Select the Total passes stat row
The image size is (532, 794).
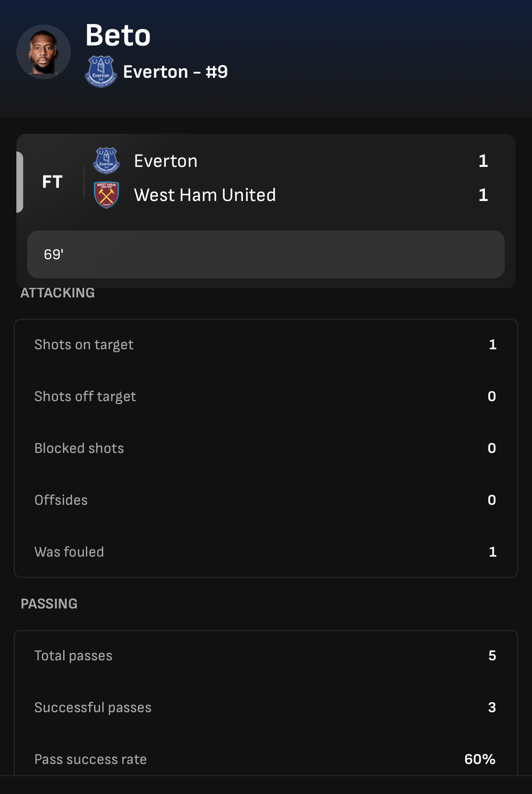pyautogui.click(x=266, y=656)
